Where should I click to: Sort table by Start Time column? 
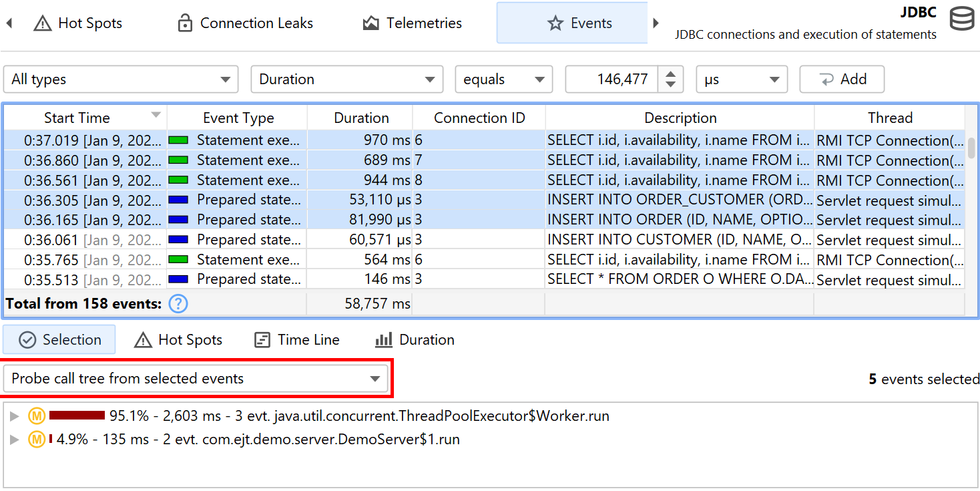click(77, 118)
